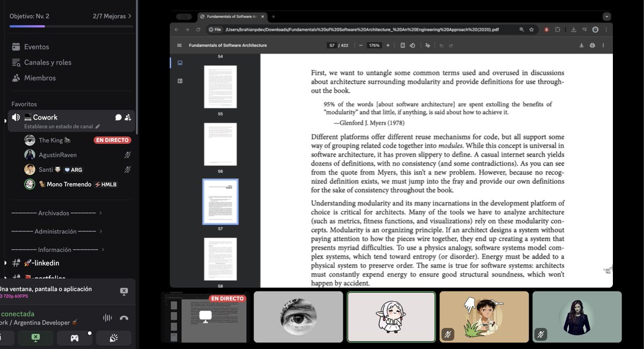Click the EN DIRECTO badge beside The King
Screen dimensions: 644x349
pyautogui.click(x=112, y=140)
